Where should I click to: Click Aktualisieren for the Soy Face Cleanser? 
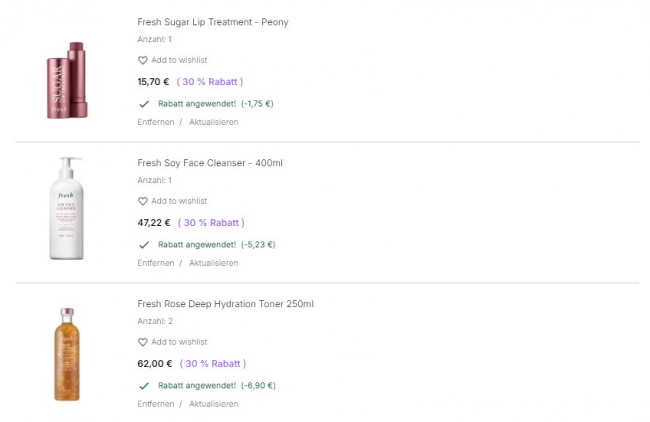click(214, 263)
